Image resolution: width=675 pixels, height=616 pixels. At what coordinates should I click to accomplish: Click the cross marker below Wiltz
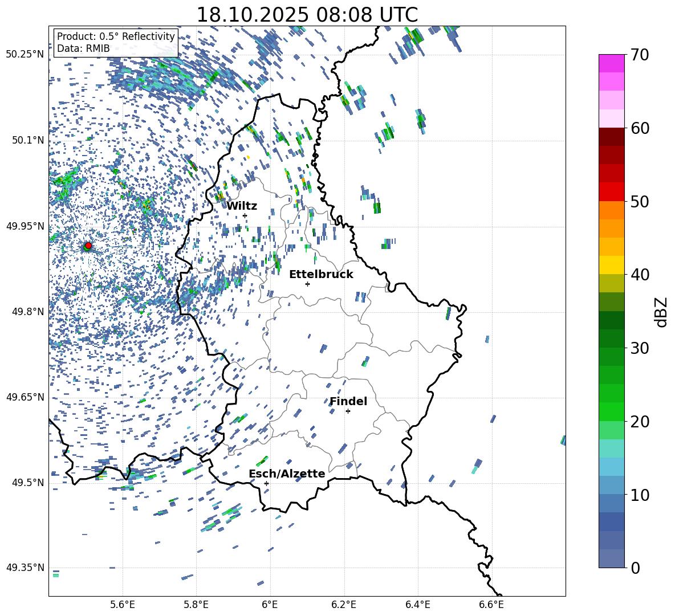(x=245, y=215)
